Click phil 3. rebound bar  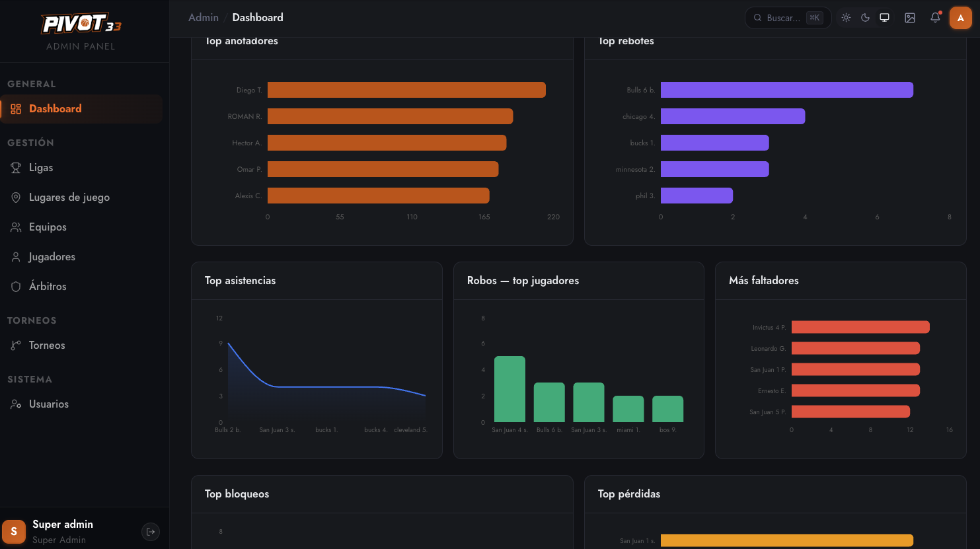coord(697,196)
